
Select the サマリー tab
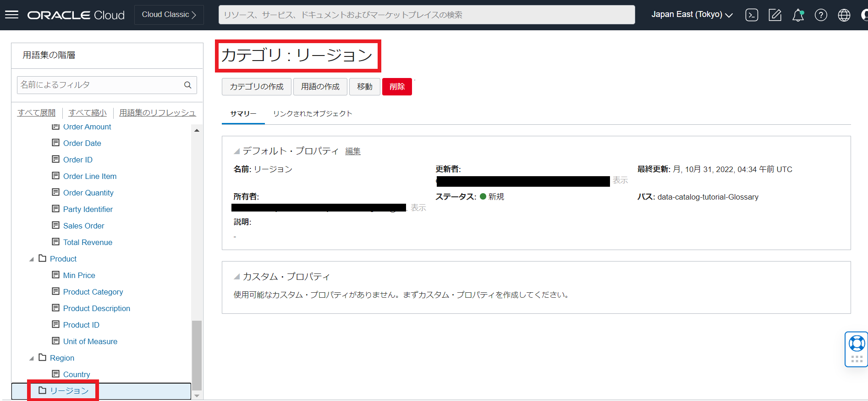point(243,114)
